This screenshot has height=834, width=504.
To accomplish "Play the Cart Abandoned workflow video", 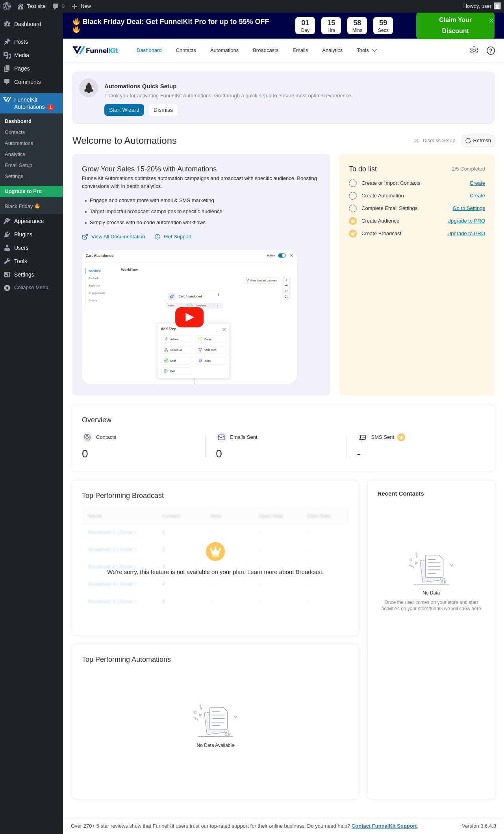I will point(189,317).
